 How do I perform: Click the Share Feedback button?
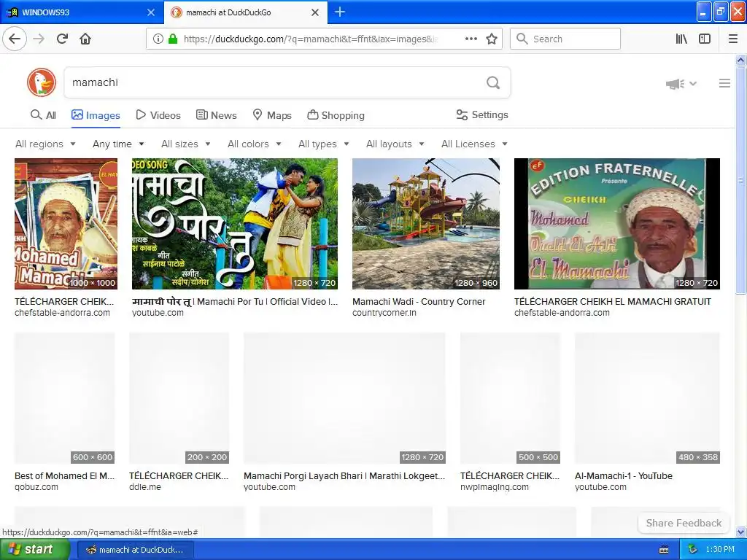[684, 523]
